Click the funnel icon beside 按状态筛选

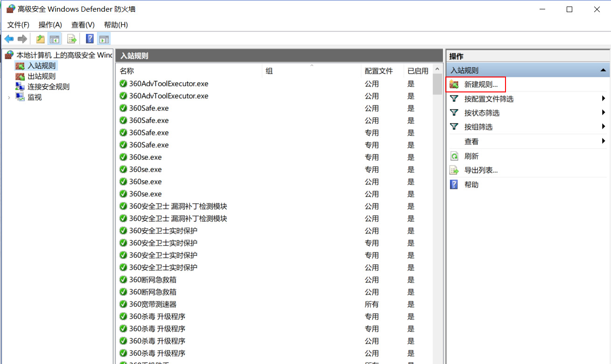coord(454,112)
